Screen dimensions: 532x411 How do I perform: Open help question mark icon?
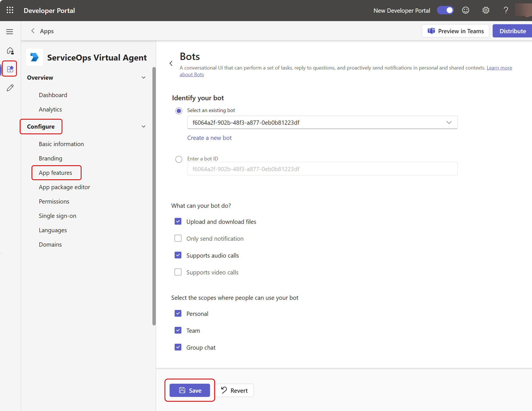506,10
